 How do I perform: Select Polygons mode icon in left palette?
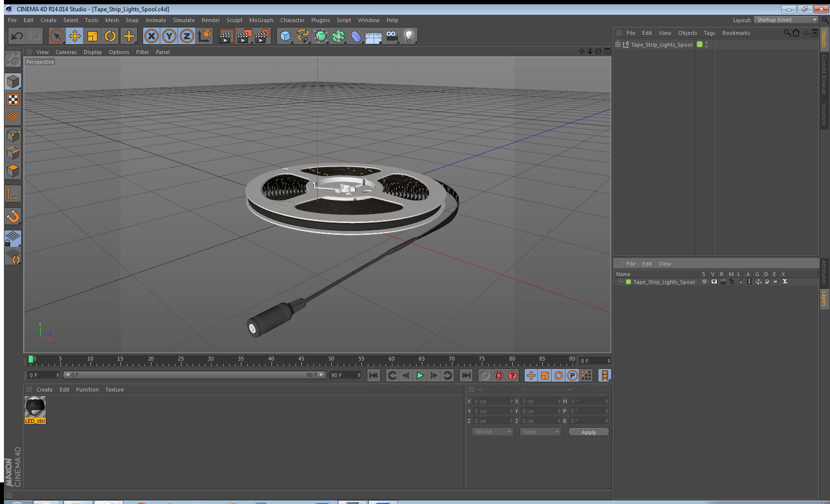[x=13, y=171]
